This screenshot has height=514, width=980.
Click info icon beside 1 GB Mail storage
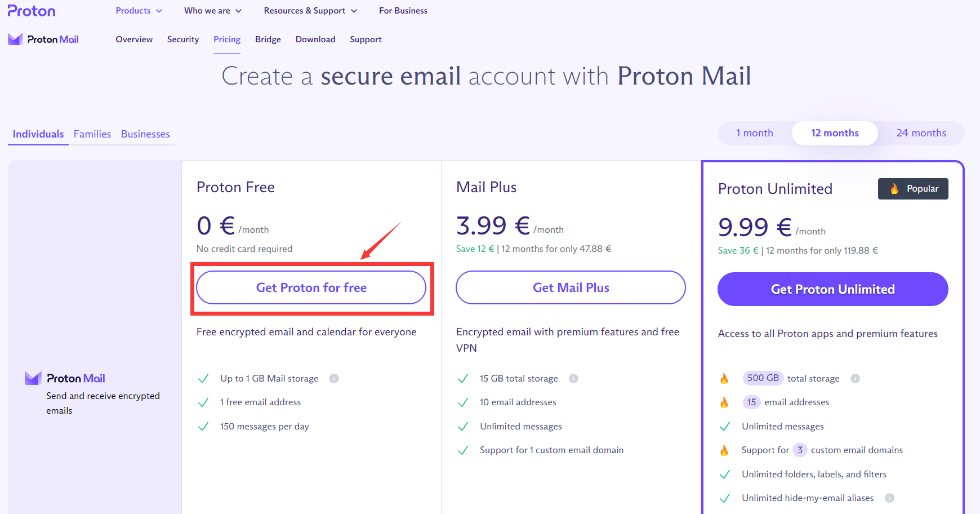tap(334, 379)
